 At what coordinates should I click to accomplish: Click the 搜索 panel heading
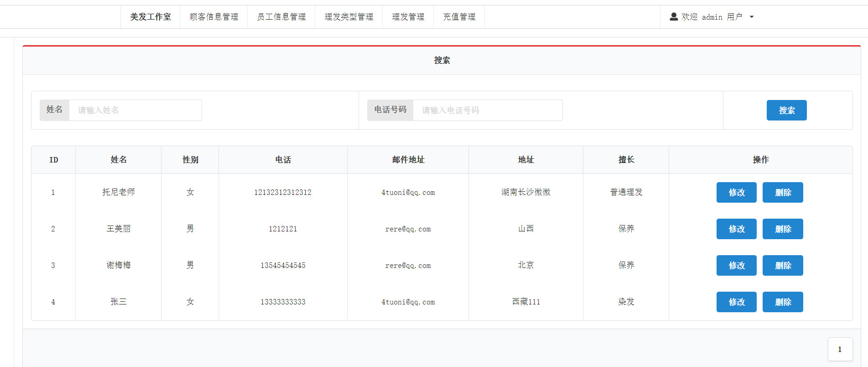click(x=442, y=60)
